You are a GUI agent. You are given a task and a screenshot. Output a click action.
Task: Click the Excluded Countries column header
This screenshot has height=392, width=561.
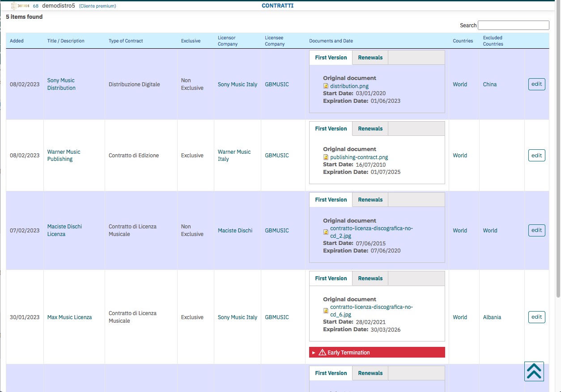[493, 41]
